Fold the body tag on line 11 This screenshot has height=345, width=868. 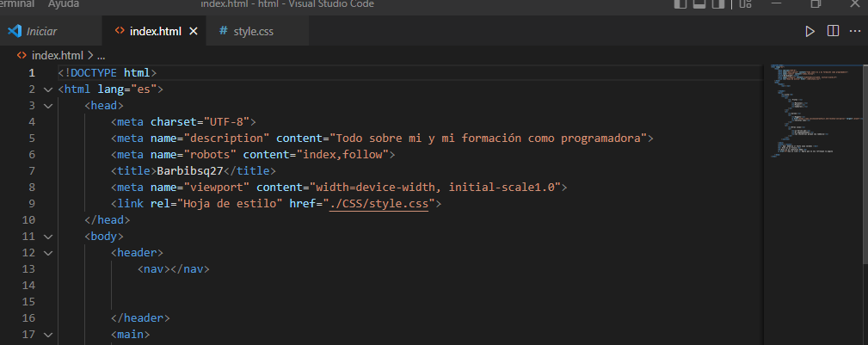[x=48, y=237]
